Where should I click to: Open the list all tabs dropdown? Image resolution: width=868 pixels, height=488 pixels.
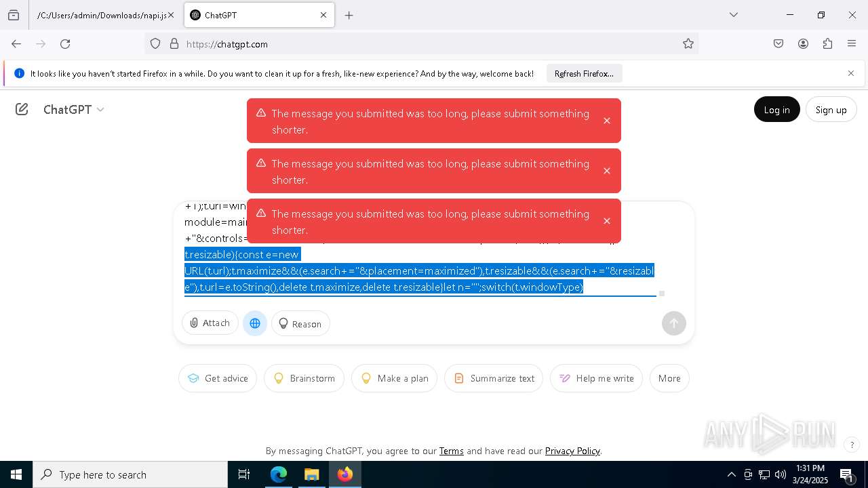click(x=734, y=15)
